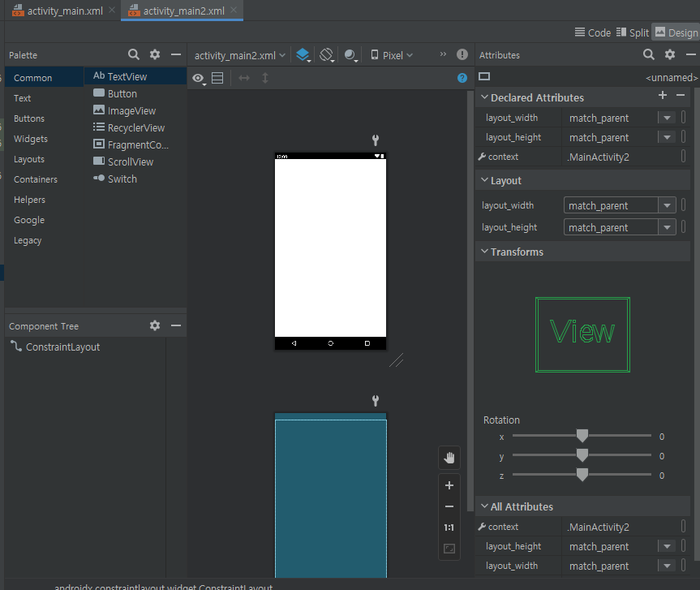Screen dimensions: 700x590
Task: Click wrench icon above design preview
Action: [376, 140]
